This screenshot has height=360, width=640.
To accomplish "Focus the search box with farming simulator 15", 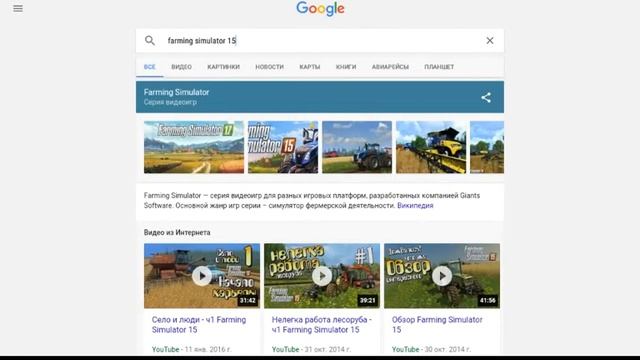I will coord(320,40).
